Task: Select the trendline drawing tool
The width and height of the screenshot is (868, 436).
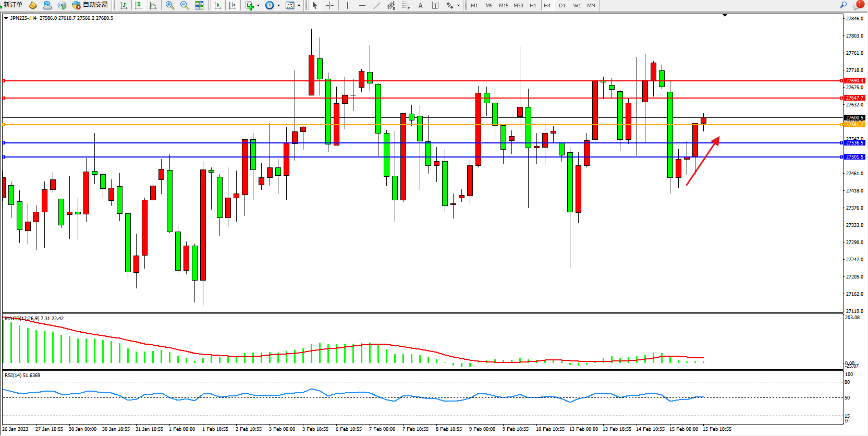Action: [377, 5]
